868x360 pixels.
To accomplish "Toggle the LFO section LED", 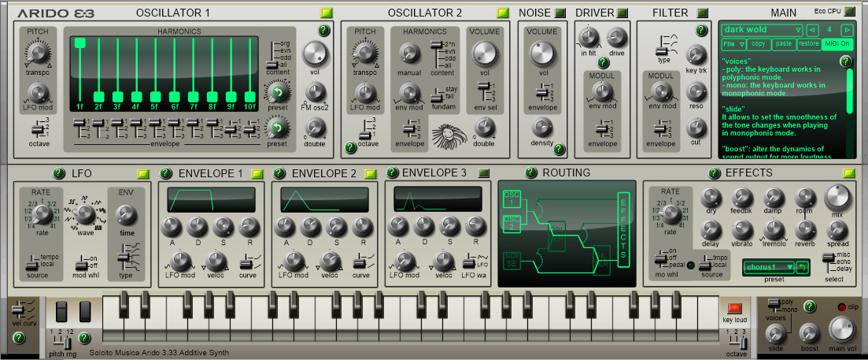I will click(x=142, y=173).
